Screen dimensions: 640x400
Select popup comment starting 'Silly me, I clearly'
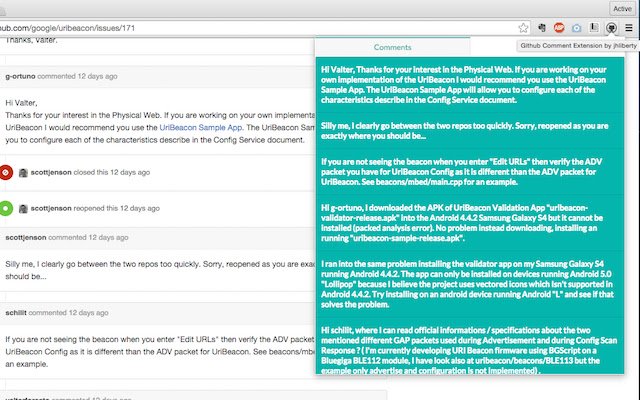tap(470, 131)
